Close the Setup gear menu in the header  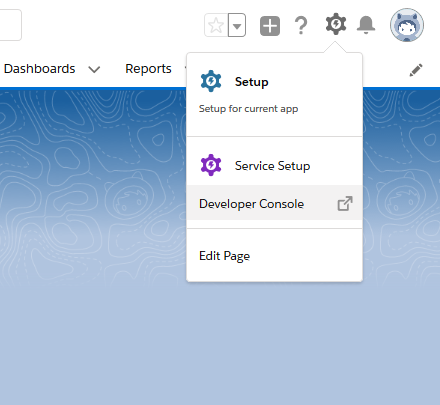tap(336, 24)
